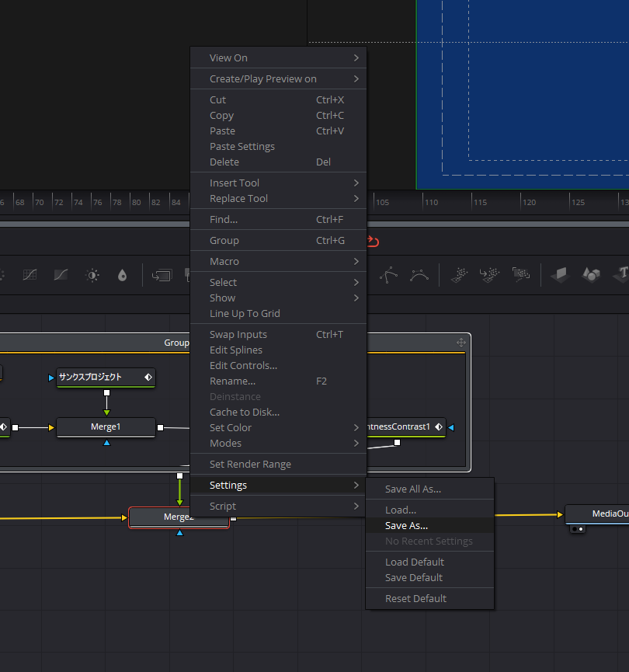
Task: Add a Shape 3D node from toolbar
Action: (x=591, y=274)
